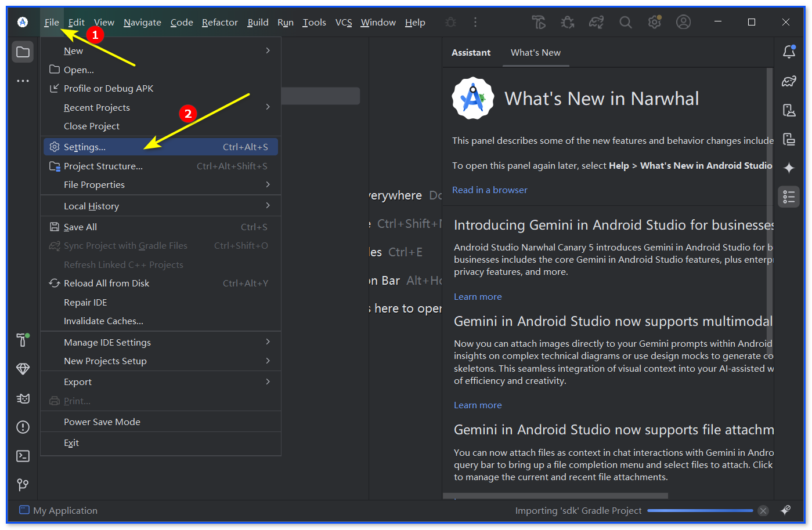The image size is (812, 530).
Task: Click the user account avatar icon
Action: pos(684,22)
